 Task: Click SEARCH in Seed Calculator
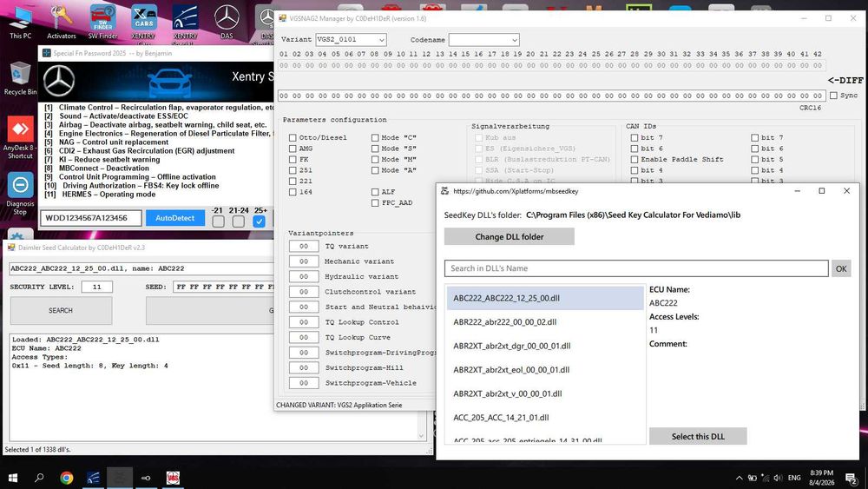[61, 310]
